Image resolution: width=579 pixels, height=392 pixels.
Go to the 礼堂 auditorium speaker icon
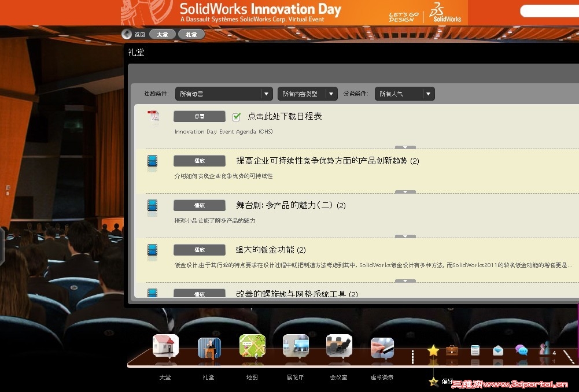[209, 347]
